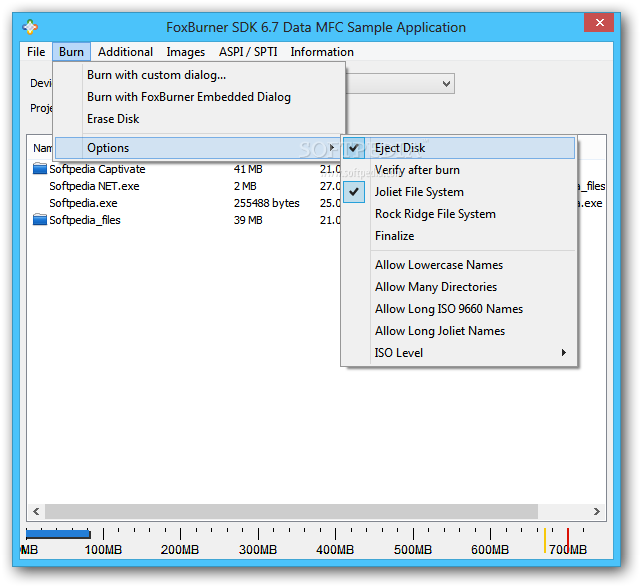Click the yellow capacity marker line

(545, 540)
